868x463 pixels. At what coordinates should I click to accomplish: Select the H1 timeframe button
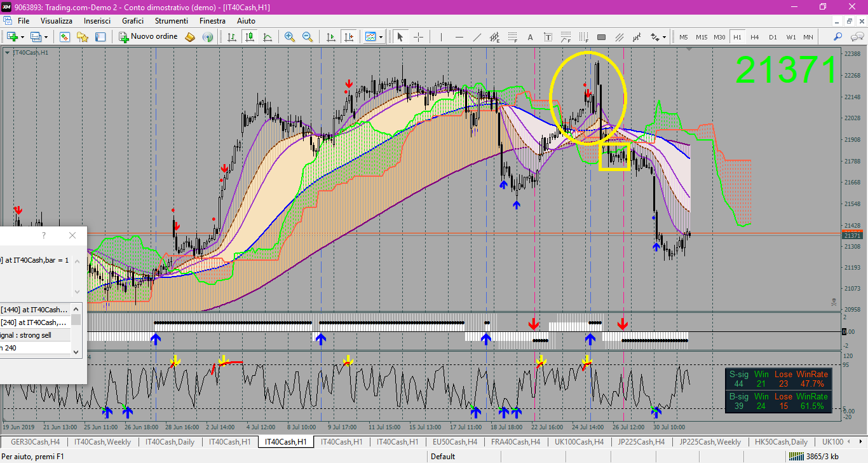(737, 37)
